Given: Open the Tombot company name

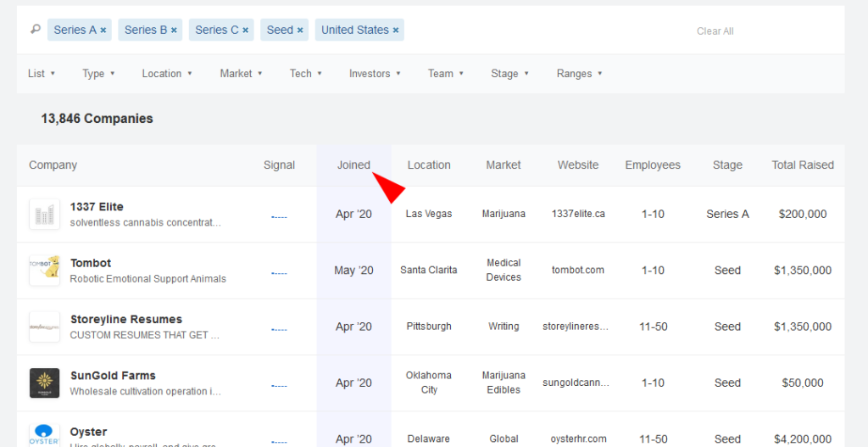Looking at the screenshot, I should coord(90,263).
